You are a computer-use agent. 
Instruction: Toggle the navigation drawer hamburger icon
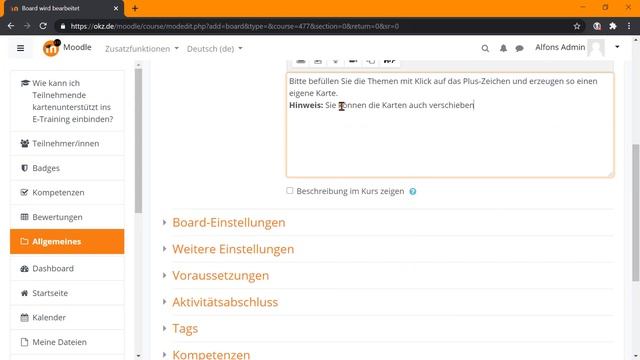tap(20, 48)
